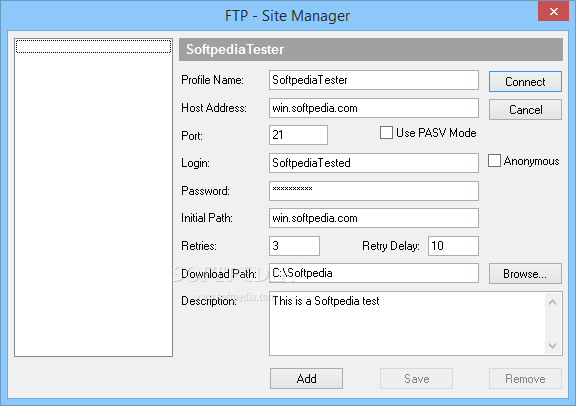
Task: Focus the Profile Name text field
Action: 374,80
